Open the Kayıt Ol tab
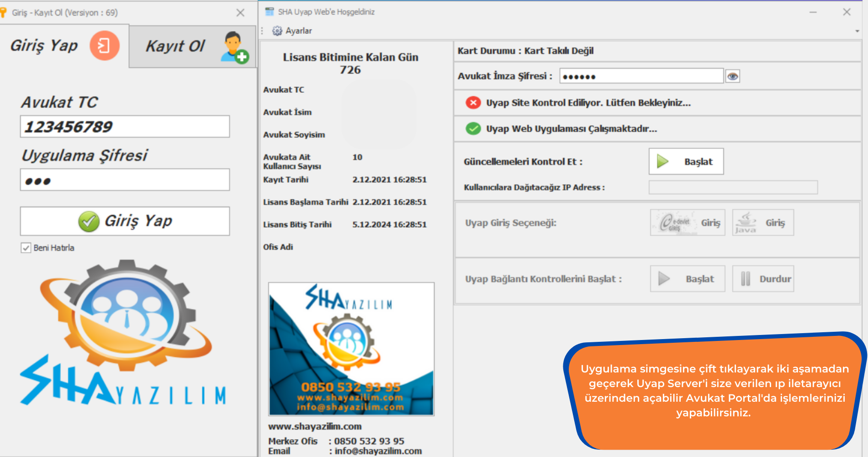868x457 pixels. (192, 47)
